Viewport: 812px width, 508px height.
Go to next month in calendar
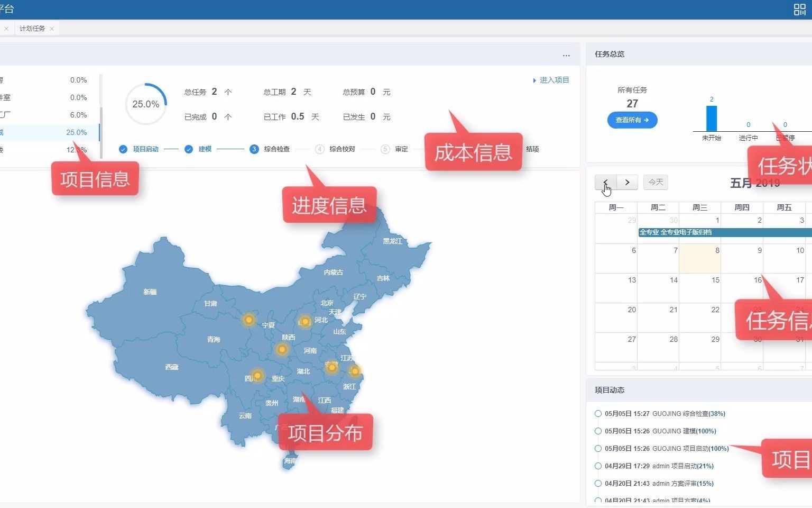click(627, 182)
